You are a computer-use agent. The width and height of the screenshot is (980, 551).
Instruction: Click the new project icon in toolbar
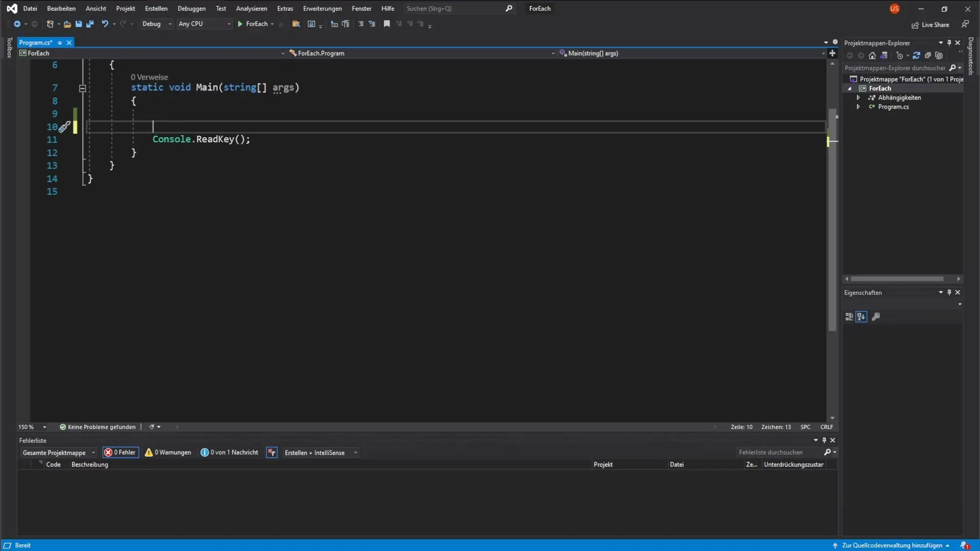[x=50, y=24]
